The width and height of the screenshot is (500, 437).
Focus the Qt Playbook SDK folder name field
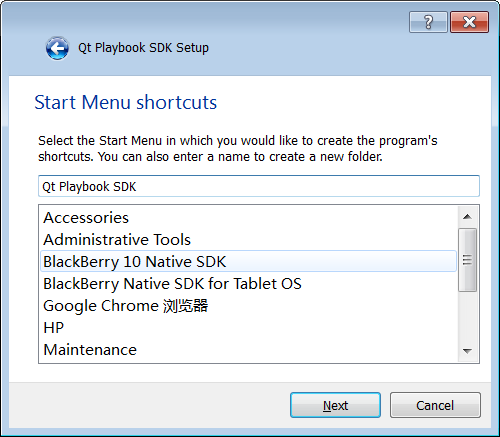coord(259,186)
